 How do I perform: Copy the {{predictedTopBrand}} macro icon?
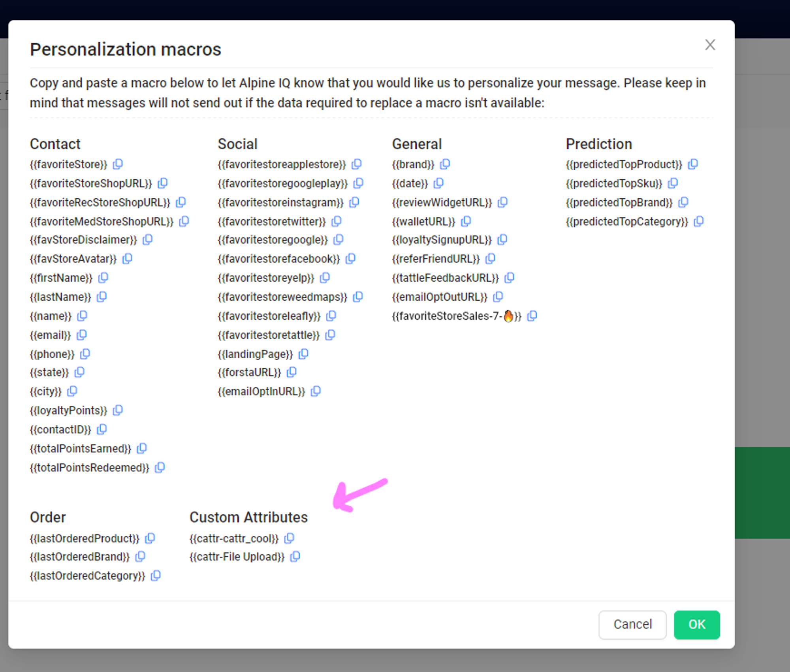683,202
